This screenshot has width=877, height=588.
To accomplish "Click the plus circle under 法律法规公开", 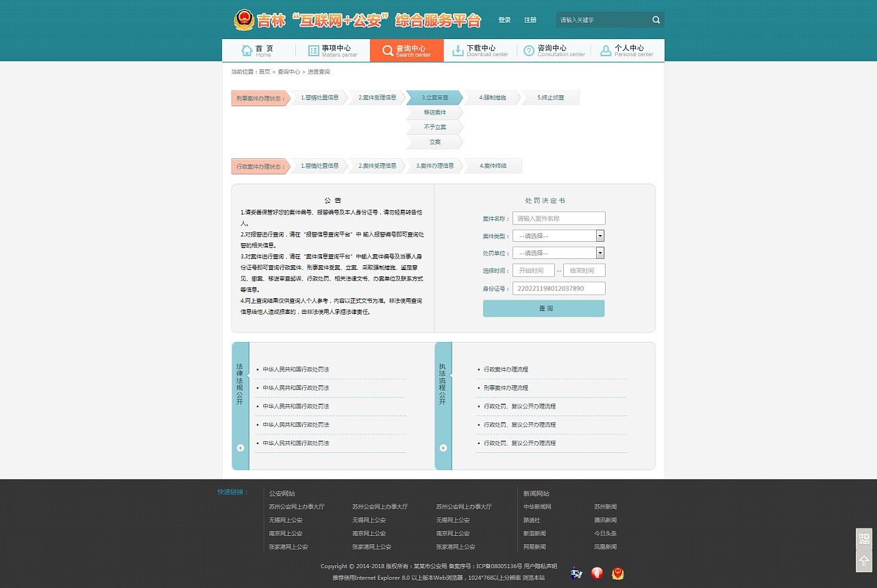I will point(240,448).
